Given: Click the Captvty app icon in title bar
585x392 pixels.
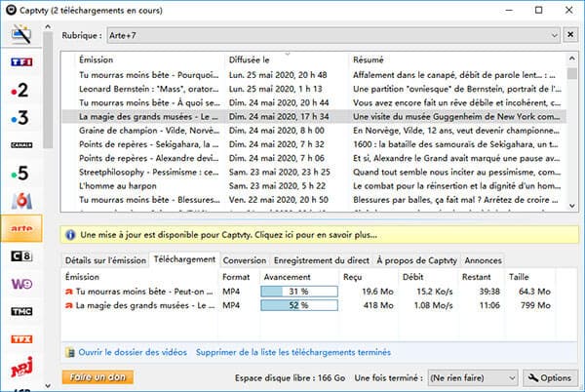Looking at the screenshot, I should click(11, 10).
